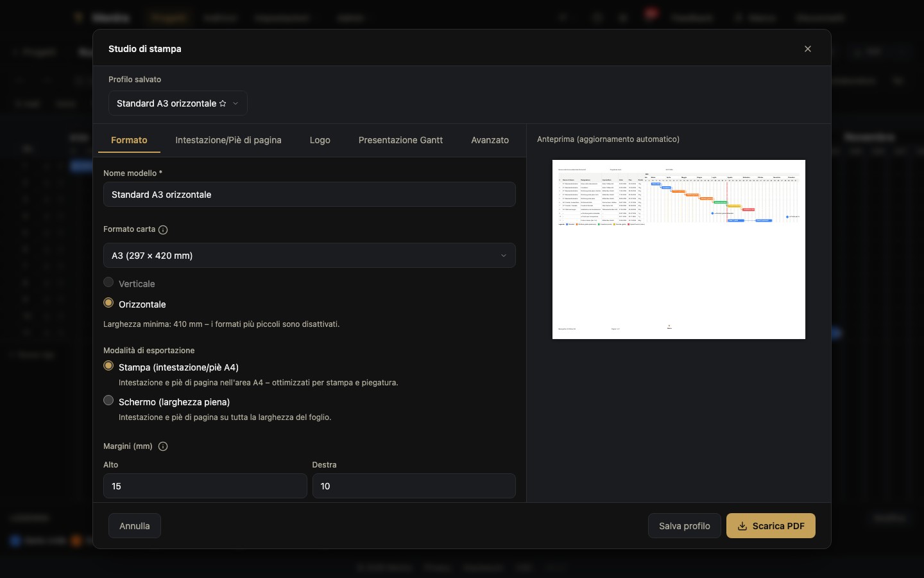Click the star icon in the saved profile selector
This screenshot has height=578, width=924.
tap(223, 103)
